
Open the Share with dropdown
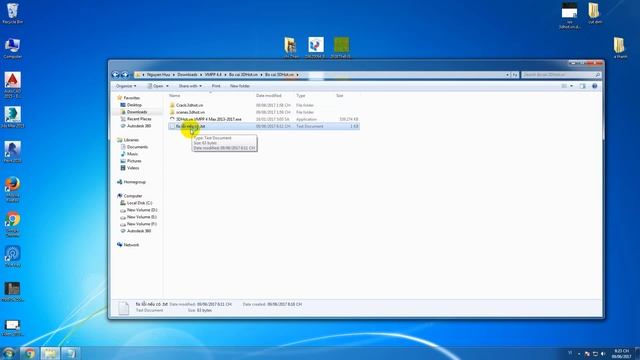[x=190, y=86]
